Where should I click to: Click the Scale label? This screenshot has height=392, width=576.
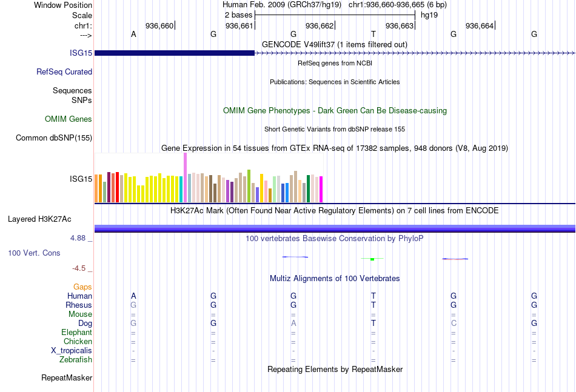point(82,15)
